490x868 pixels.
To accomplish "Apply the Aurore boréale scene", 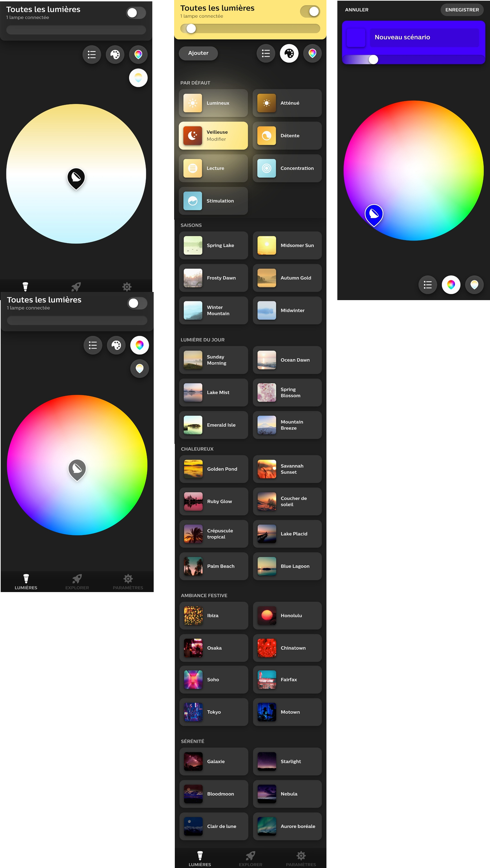I will [287, 826].
